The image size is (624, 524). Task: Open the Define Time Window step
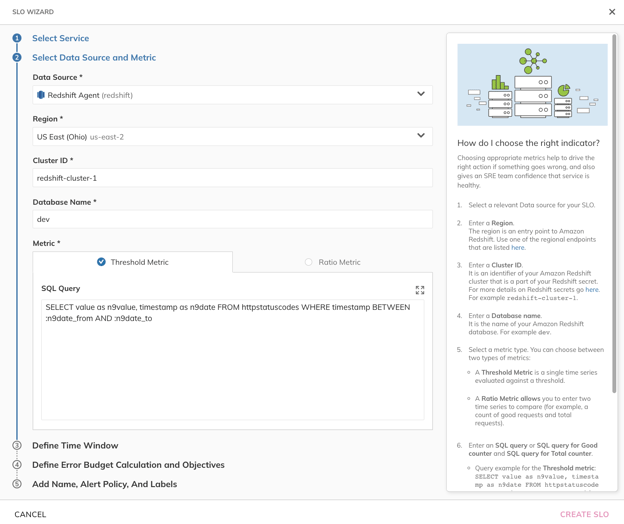tap(75, 446)
